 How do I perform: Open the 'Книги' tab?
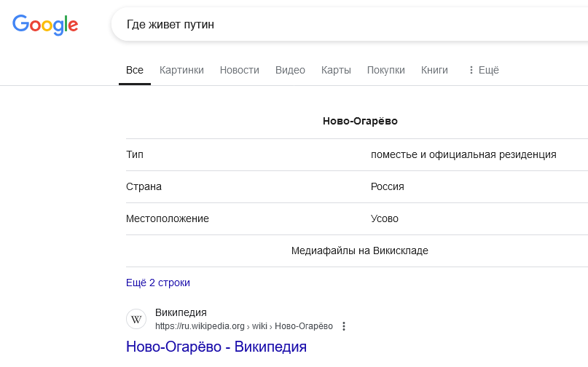pyautogui.click(x=434, y=70)
